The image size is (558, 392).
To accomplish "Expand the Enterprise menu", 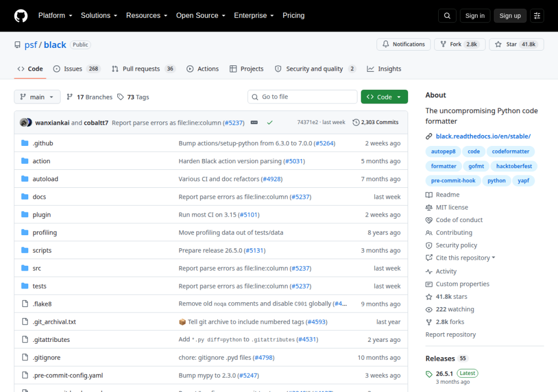I will 254,16.
